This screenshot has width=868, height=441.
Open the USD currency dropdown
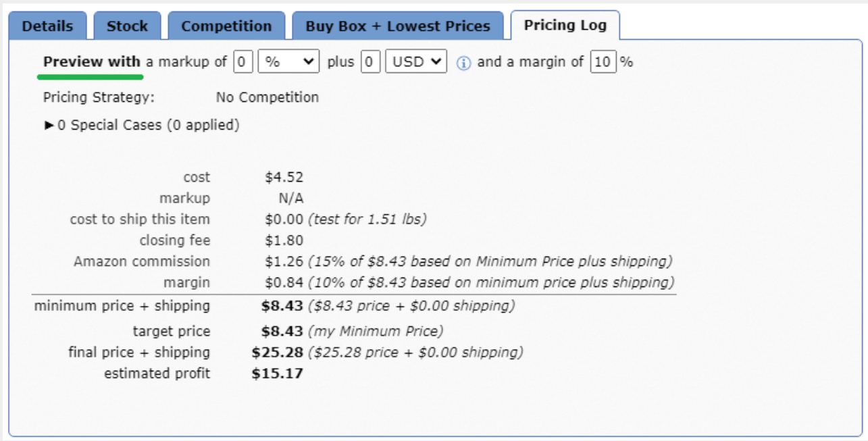coord(416,62)
